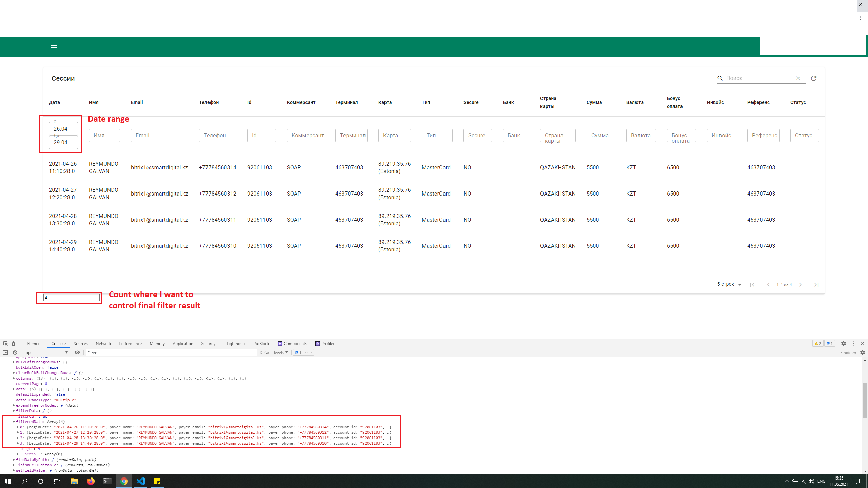
Task: Open the 'top' frame context dropdown
Action: (44, 352)
